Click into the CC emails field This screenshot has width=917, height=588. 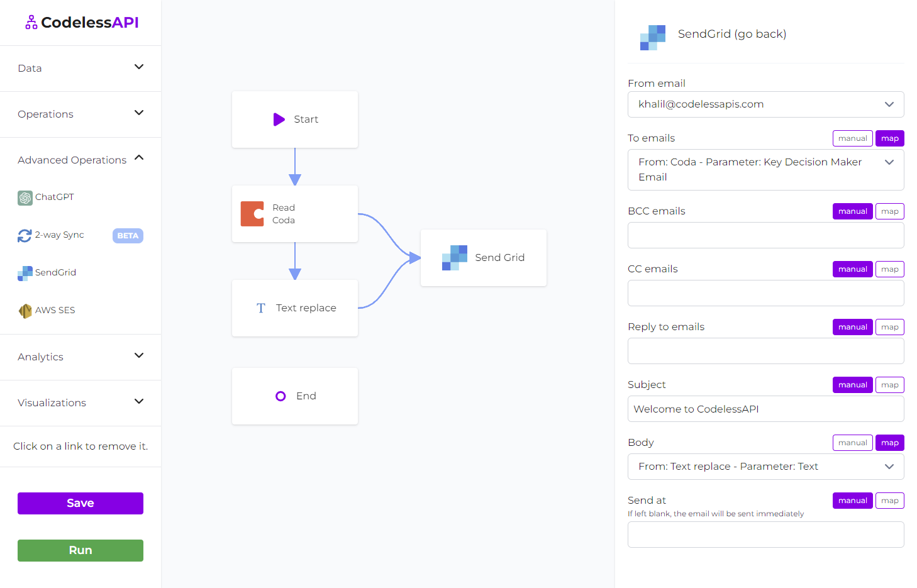(765, 293)
